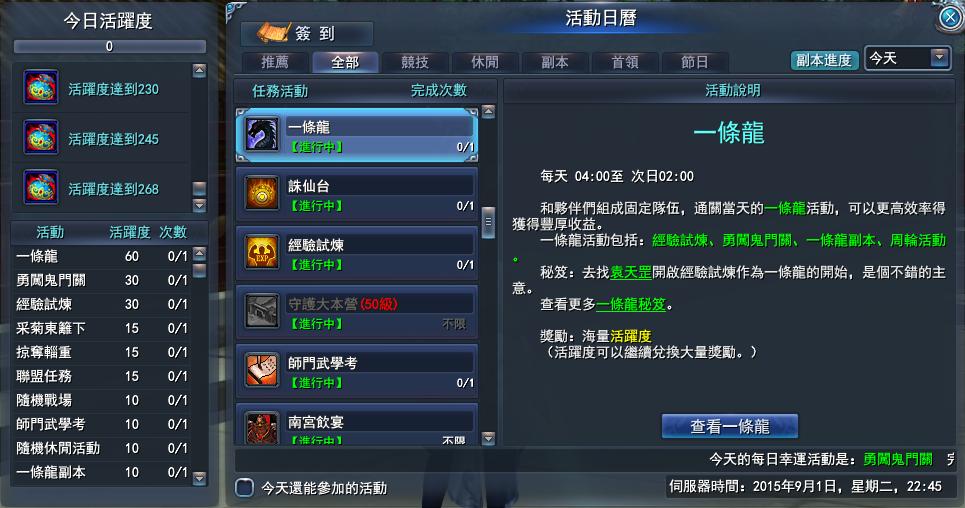
Task: Open the 一條龍秘笈 link
Action: coord(631,304)
